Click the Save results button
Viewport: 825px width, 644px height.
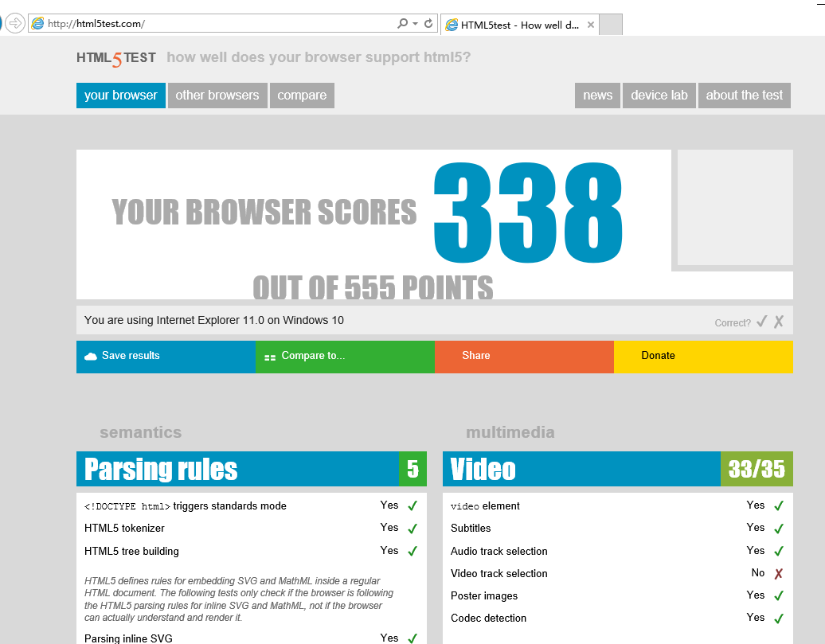click(166, 357)
